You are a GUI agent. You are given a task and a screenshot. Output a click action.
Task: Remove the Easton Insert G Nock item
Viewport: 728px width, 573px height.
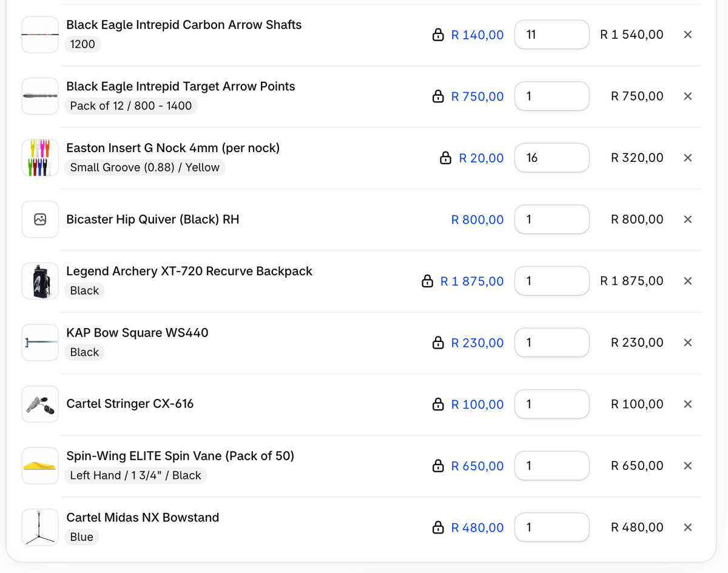pyautogui.click(x=687, y=158)
